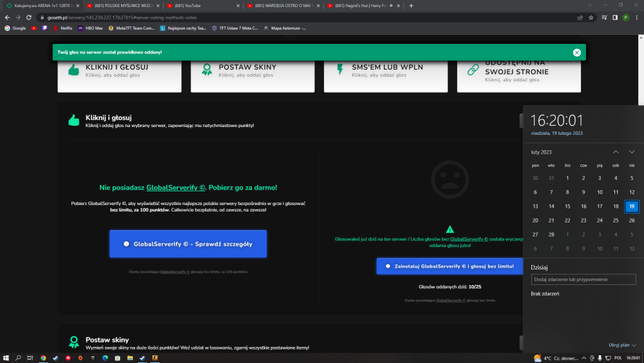Open the Postaw skiny voting card
644x363 pixels.
click(252, 76)
